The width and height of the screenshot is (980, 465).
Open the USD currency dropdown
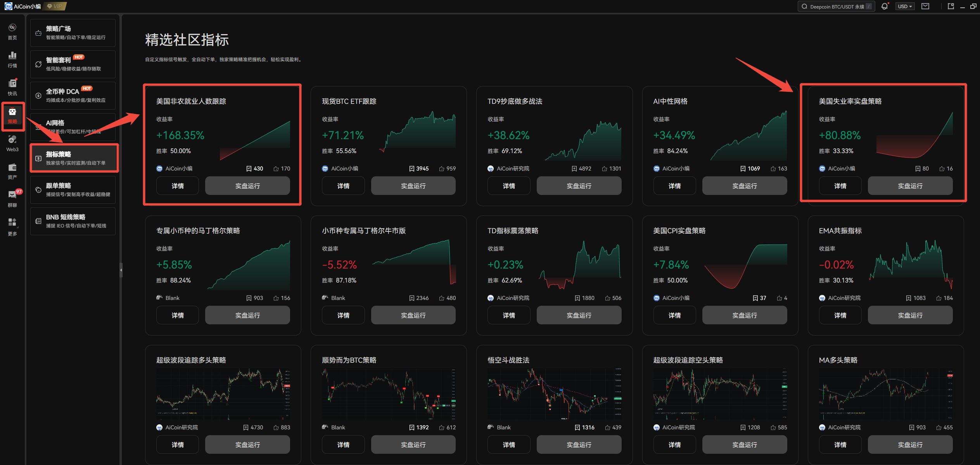pos(905,6)
